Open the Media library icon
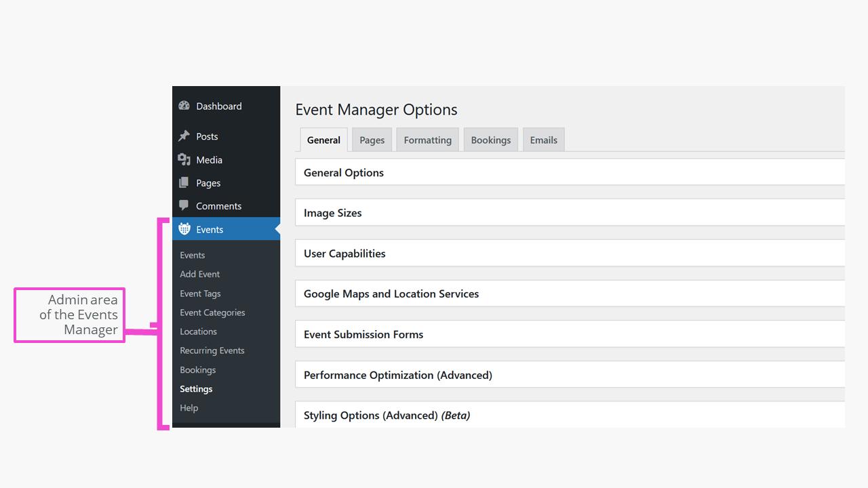The width and height of the screenshot is (868, 488). pos(184,160)
